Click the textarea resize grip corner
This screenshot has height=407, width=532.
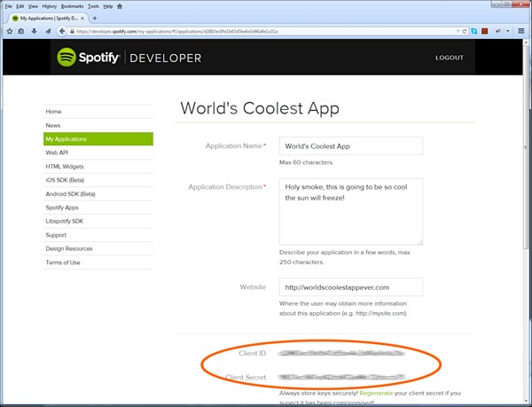coord(420,242)
